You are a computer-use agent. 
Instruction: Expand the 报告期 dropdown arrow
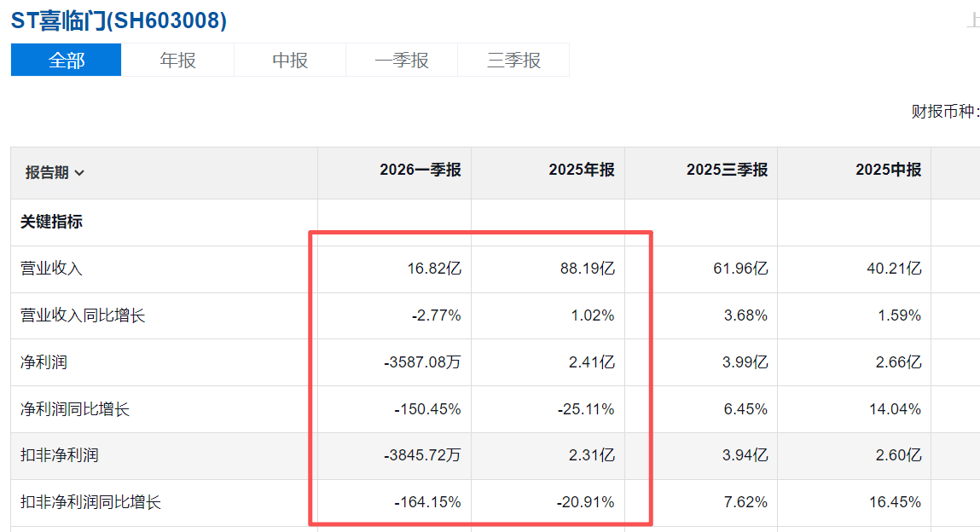click(x=79, y=173)
